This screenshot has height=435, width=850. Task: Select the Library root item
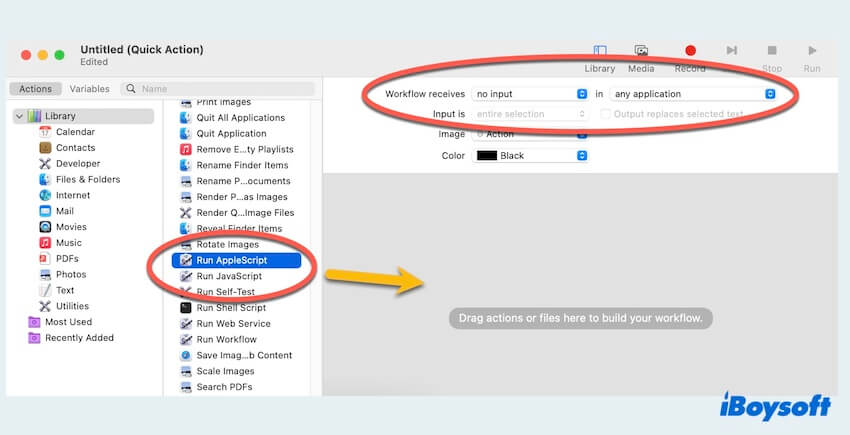[x=83, y=116]
